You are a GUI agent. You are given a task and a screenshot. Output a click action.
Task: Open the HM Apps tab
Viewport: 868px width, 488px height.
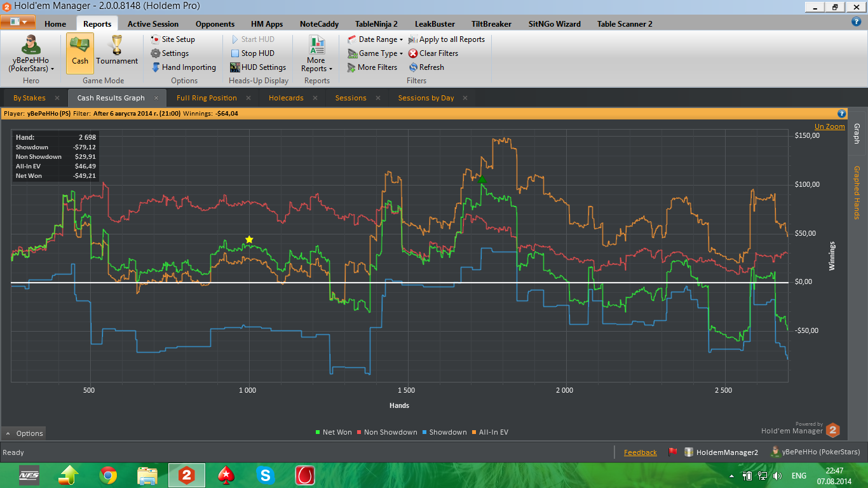click(x=267, y=24)
